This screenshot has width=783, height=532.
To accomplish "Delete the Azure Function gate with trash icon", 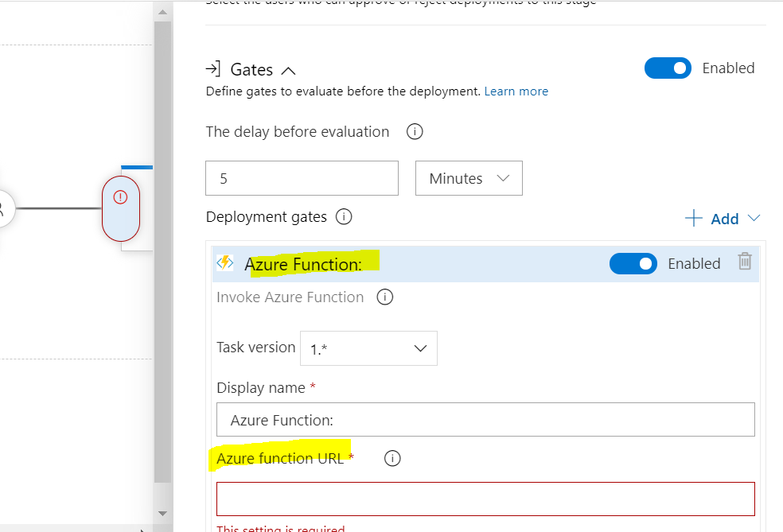I will pos(745,262).
